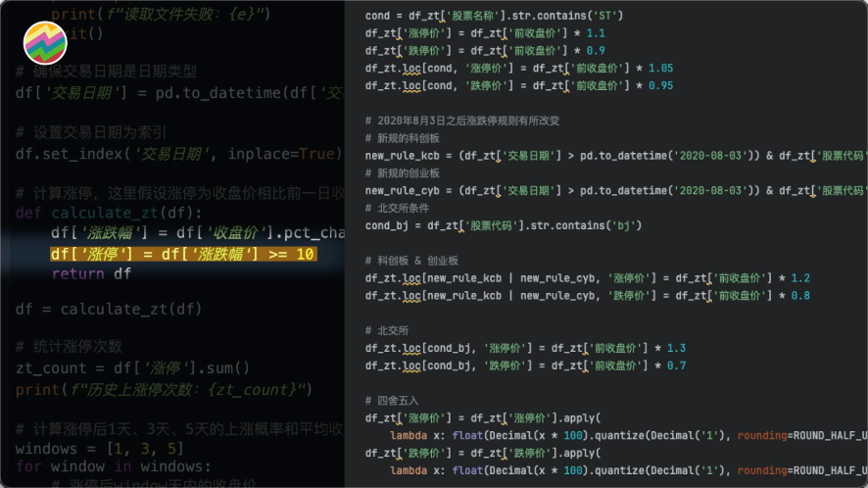Screen dimensions: 868x488
Task: Click the df = calculate_zt(df) line
Action: pyautogui.click(x=108, y=309)
